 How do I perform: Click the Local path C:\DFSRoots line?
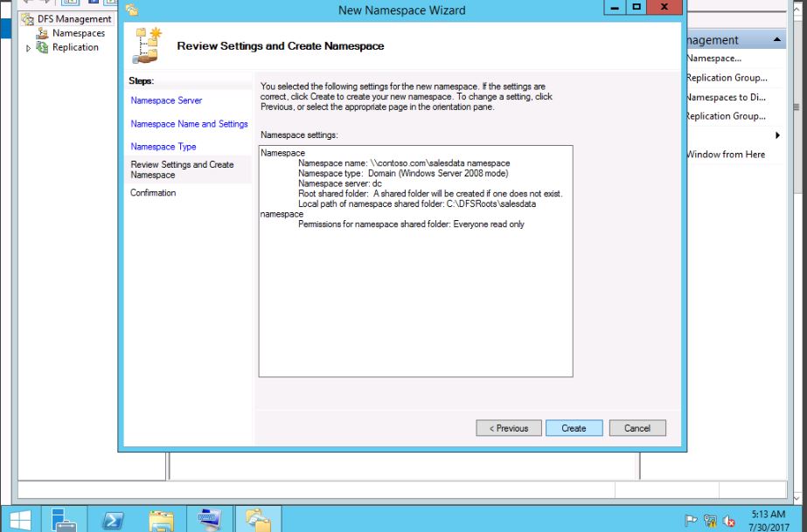coord(417,204)
